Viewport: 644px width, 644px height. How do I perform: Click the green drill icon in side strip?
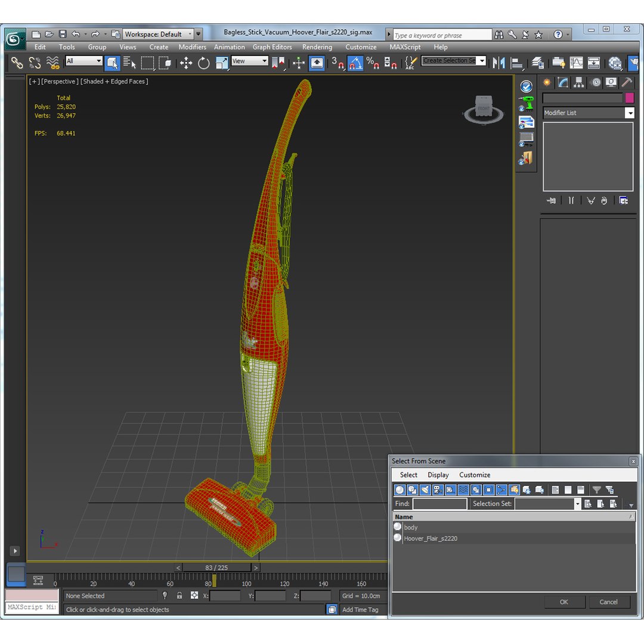click(x=526, y=104)
